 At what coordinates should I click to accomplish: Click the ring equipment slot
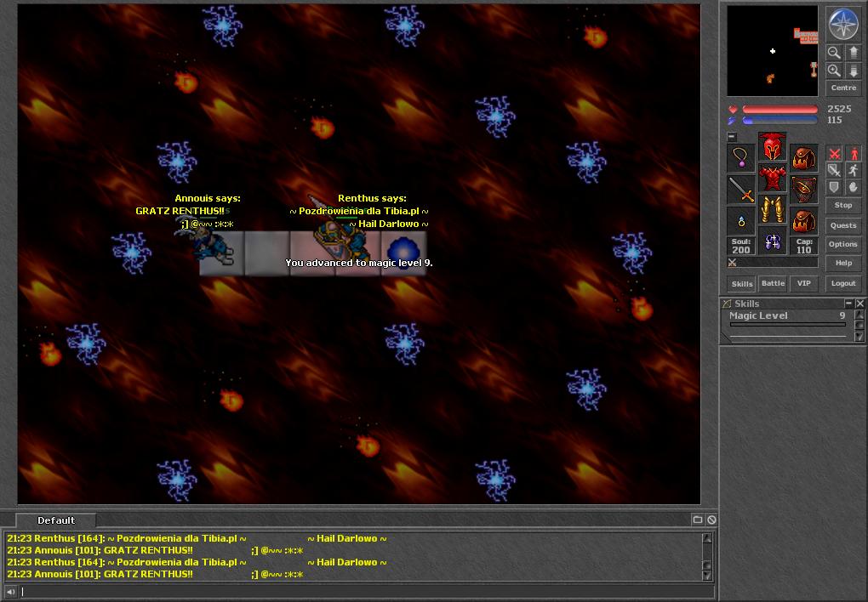point(740,221)
